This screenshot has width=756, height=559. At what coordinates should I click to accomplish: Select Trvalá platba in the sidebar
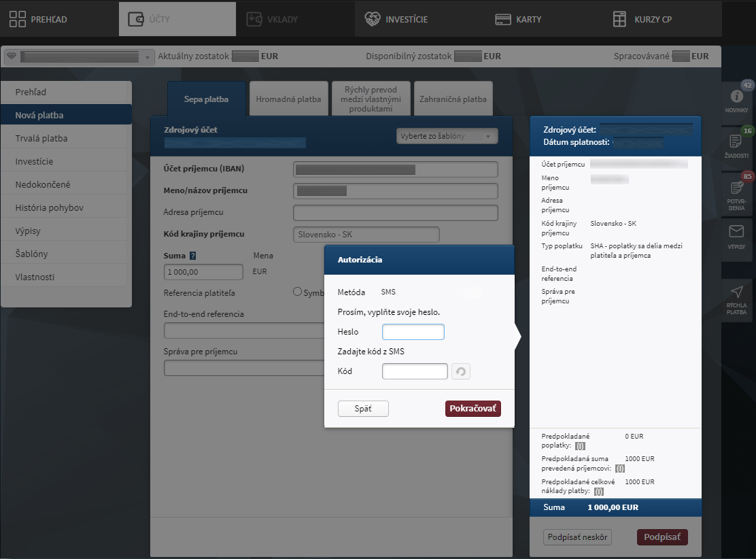coord(41,139)
